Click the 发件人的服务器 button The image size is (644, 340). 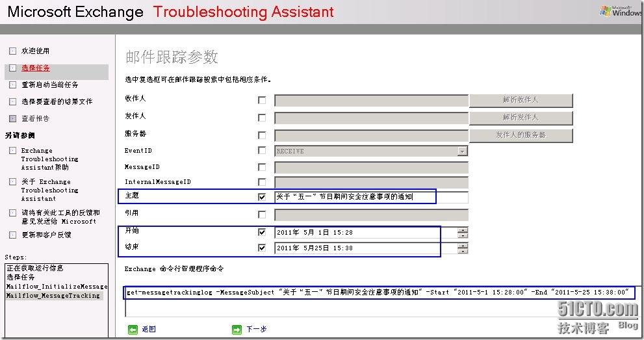tap(521, 135)
